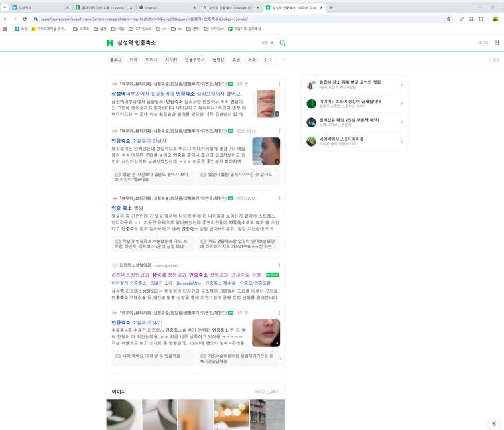The width and height of the screenshot is (504, 430).
Task: Open options for 인중축소 수술후기 한달차 result
Action: tap(279, 131)
